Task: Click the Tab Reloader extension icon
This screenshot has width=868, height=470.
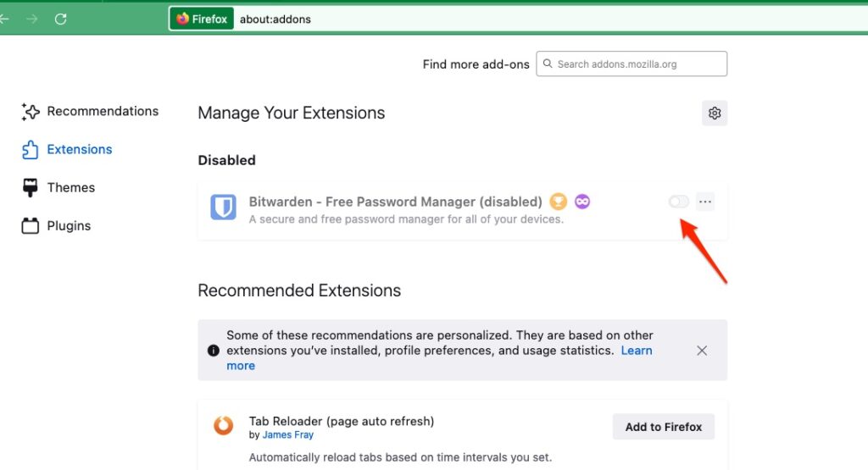Action: [224, 426]
